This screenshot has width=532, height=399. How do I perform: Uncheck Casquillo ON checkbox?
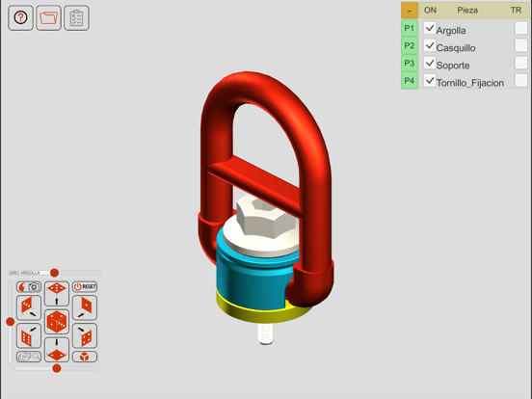click(x=430, y=45)
